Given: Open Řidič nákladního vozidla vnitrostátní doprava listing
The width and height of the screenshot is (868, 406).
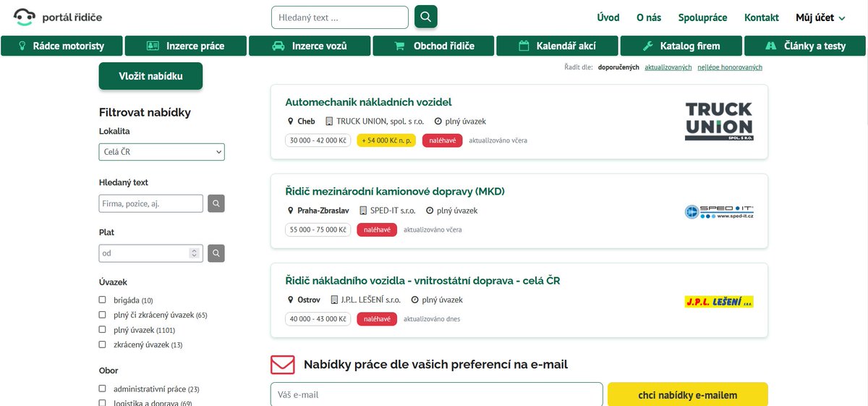Looking at the screenshot, I should [x=422, y=281].
